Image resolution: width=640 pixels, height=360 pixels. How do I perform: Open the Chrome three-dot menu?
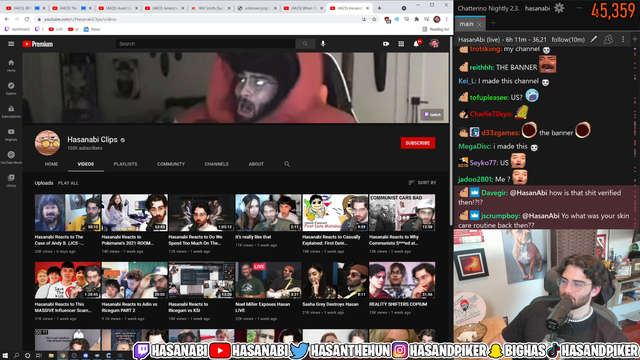[x=447, y=19]
